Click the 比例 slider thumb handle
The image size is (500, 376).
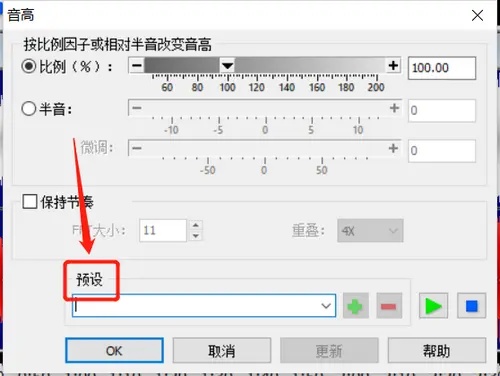[228, 65]
